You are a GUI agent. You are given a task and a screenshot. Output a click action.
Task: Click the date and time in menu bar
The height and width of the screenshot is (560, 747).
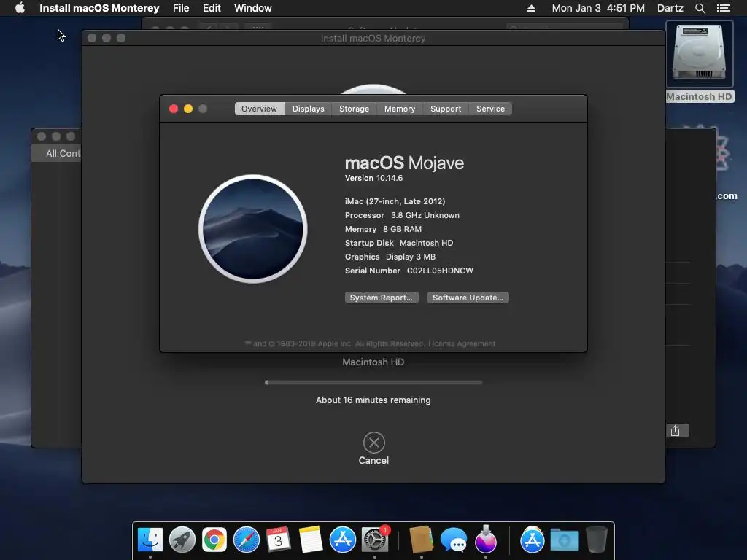[x=598, y=8]
